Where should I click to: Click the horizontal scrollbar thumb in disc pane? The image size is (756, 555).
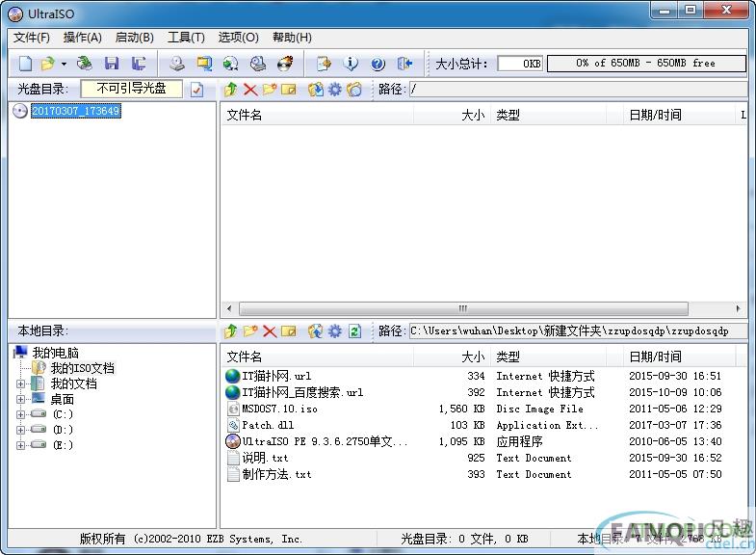[x=463, y=308]
